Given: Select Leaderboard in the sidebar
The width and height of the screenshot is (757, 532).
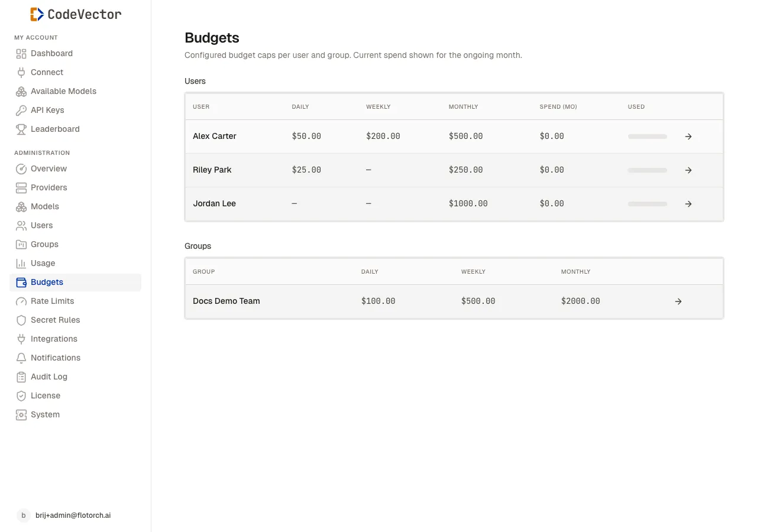Looking at the screenshot, I should pyautogui.click(x=76, y=129).
